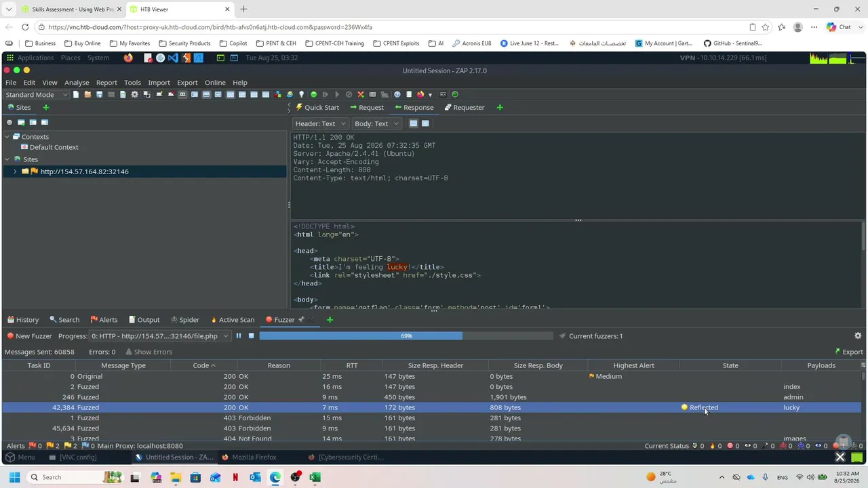The width and height of the screenshot is (868, 488).
Task: Click the red X break-rules toolbar icon
Action: [x=361, y=95]
